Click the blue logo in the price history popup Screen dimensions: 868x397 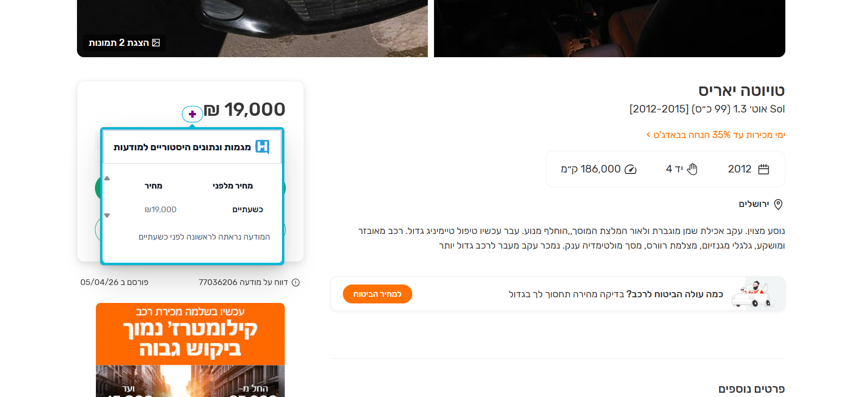(262, 147)
